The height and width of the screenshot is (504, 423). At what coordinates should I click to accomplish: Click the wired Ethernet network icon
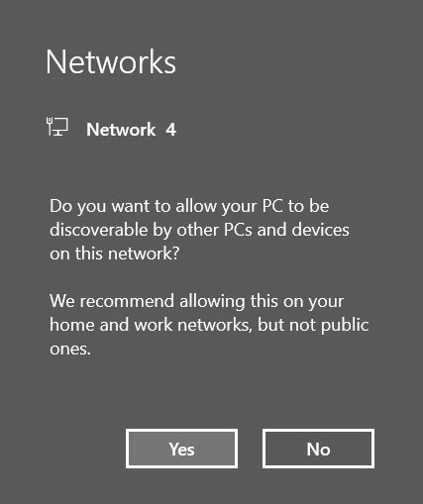coord(57,127)
